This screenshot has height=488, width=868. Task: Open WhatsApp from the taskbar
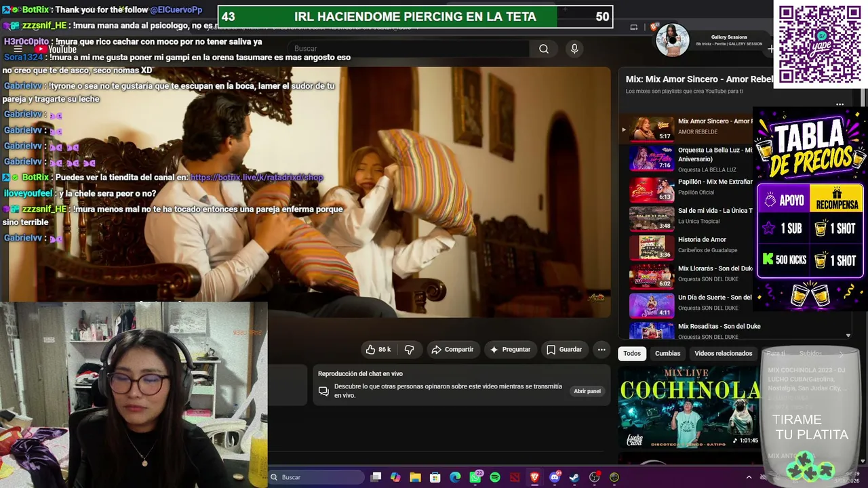(x=475, y=477)
